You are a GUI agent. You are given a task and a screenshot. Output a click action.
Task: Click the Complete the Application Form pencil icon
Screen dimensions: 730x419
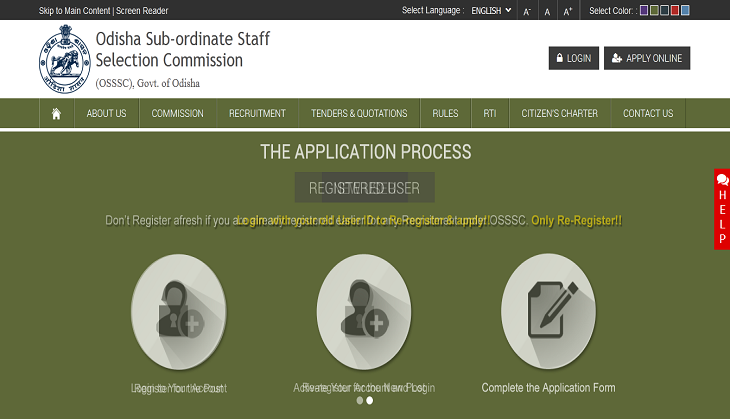pos(548,311)
